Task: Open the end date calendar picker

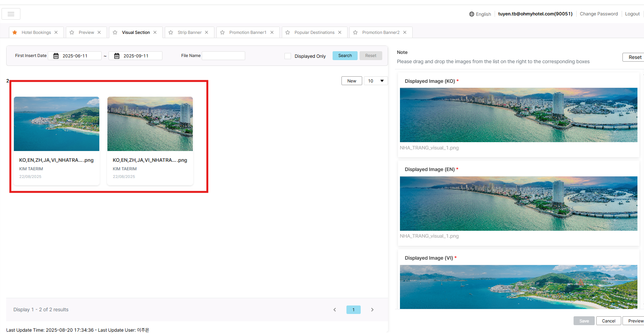Action: tap(117, 56)
